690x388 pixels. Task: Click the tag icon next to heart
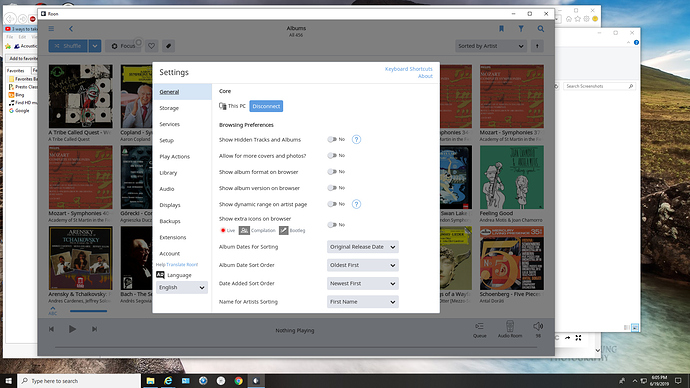tap(168, 46)
